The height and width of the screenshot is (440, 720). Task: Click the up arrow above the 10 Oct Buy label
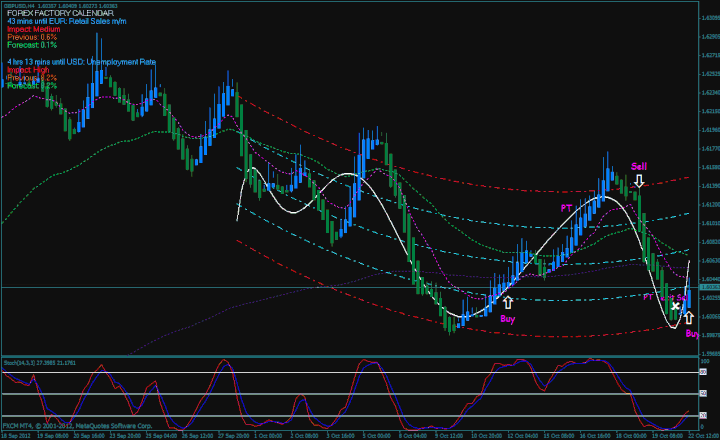click(507, 303)
